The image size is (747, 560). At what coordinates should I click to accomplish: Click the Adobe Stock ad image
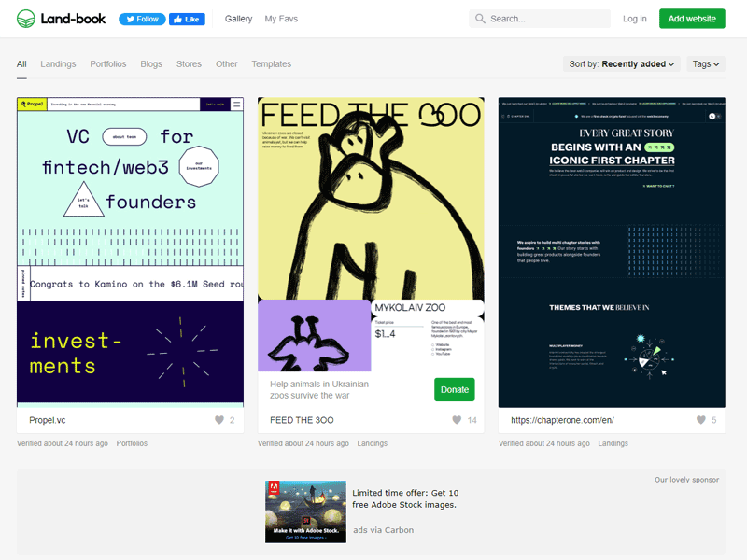coord(306,511)
